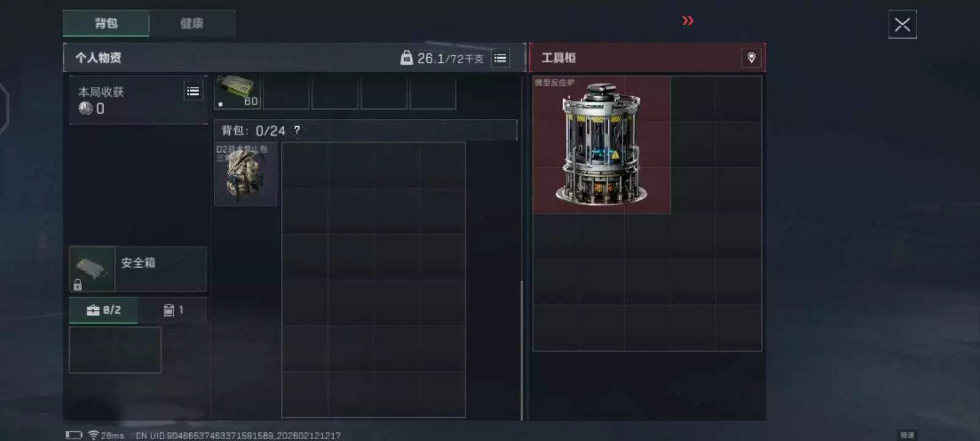Image resolution: width=980 pixels, height=441 pixels.
Task: Click the D2 tactical backpack item
Action: tap(246, 174)
